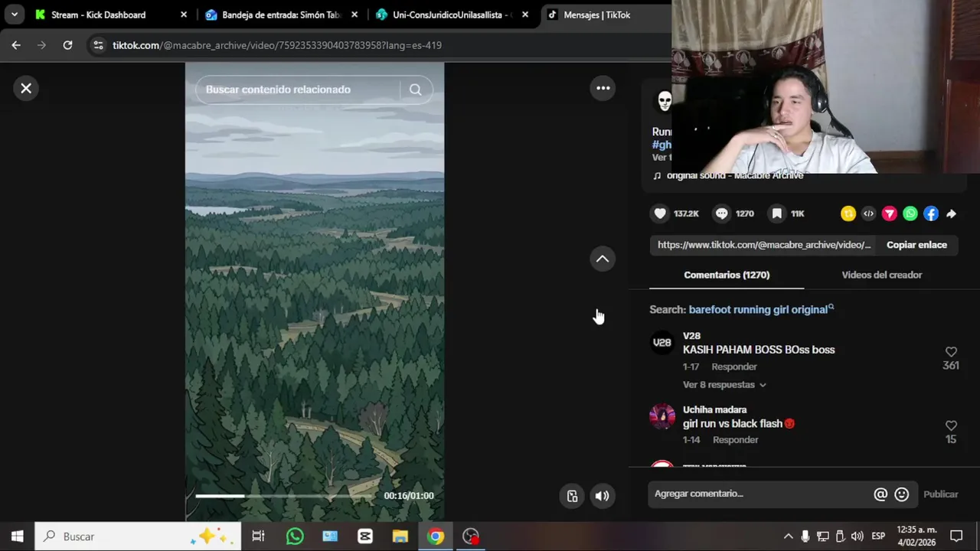Open CapCut from the taskbar

pyautogui.click(x=365, y=536)
